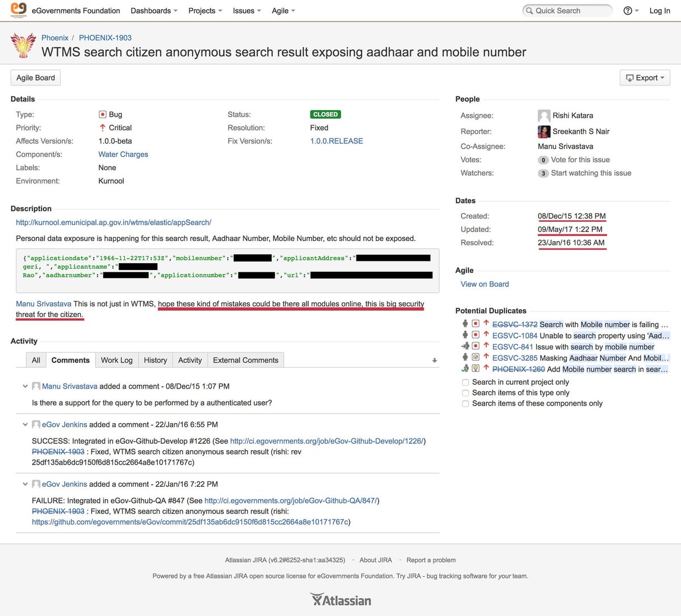Switch to the All activity tab
Viewport: 681px width, 616px height.
36,360
